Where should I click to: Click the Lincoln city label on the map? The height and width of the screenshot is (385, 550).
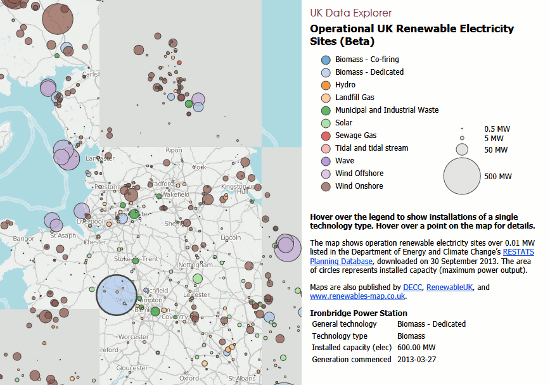tap(230, 238)
